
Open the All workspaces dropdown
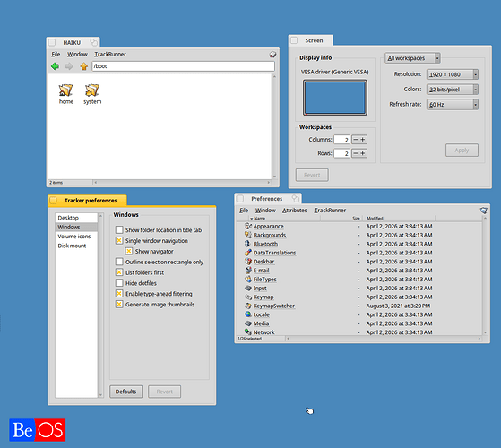[x=412, y=58]
